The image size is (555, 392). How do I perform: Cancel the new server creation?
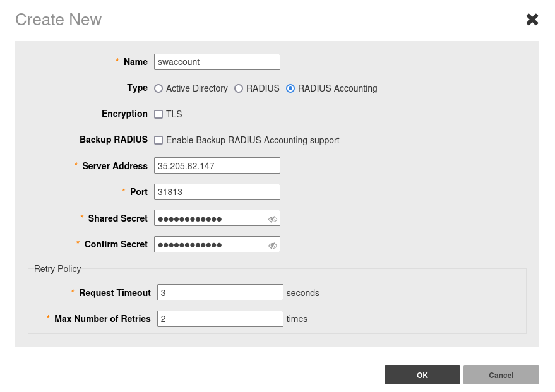[501, 375]
